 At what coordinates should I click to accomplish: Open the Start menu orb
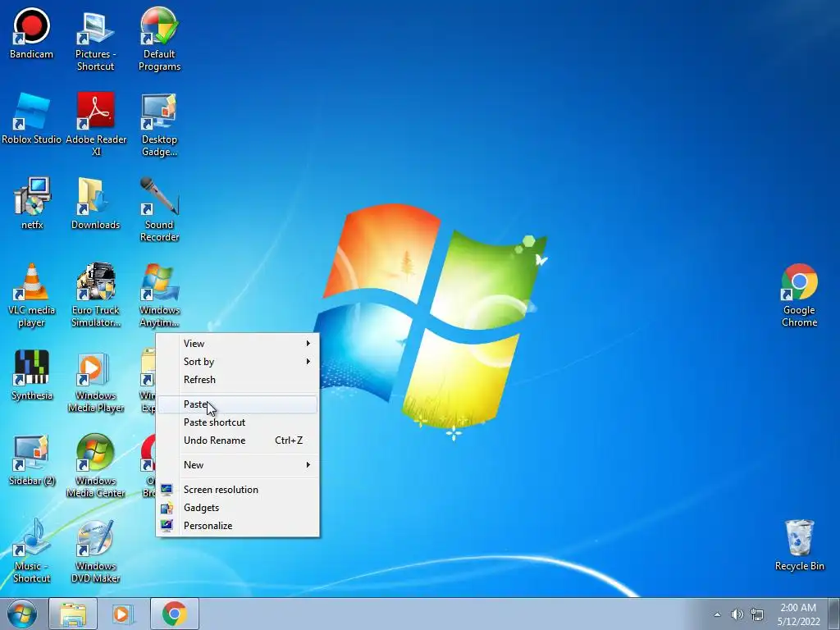pyautogui.click(x=22, y=614)
